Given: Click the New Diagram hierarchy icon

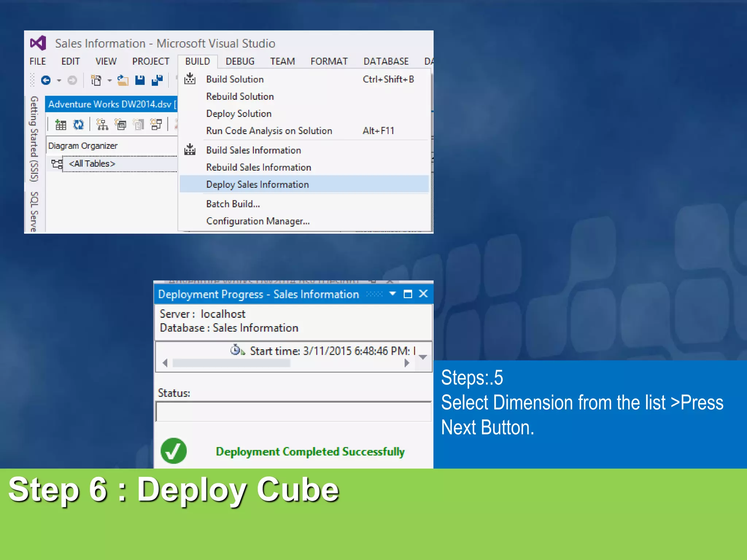Looking at the screenshot, I should click(102, 125).
